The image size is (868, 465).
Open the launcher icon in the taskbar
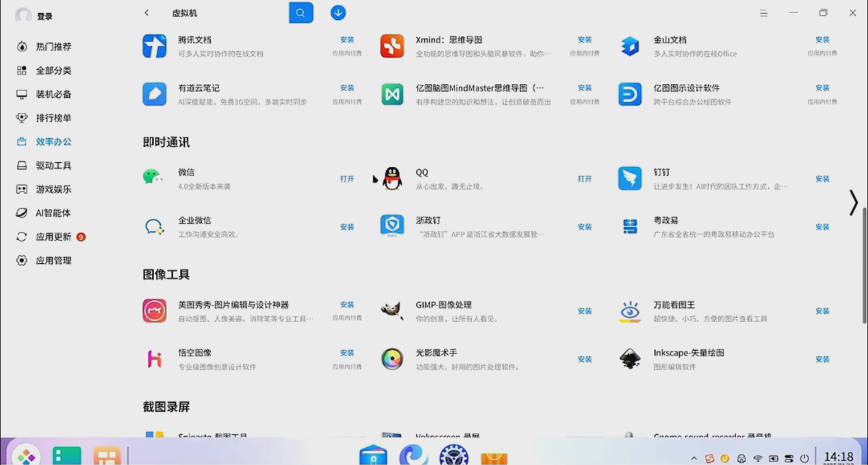tap(26, 457)
